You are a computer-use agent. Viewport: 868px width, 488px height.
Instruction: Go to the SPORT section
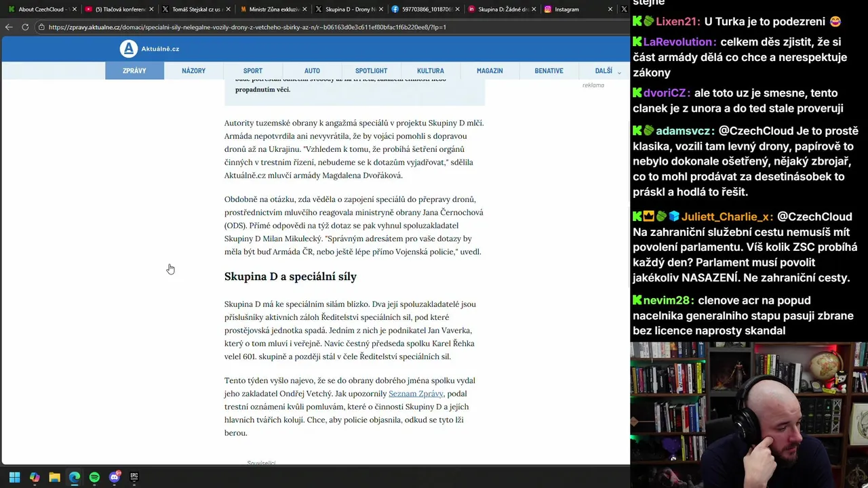pyautogui.click(x=253, y=70)
